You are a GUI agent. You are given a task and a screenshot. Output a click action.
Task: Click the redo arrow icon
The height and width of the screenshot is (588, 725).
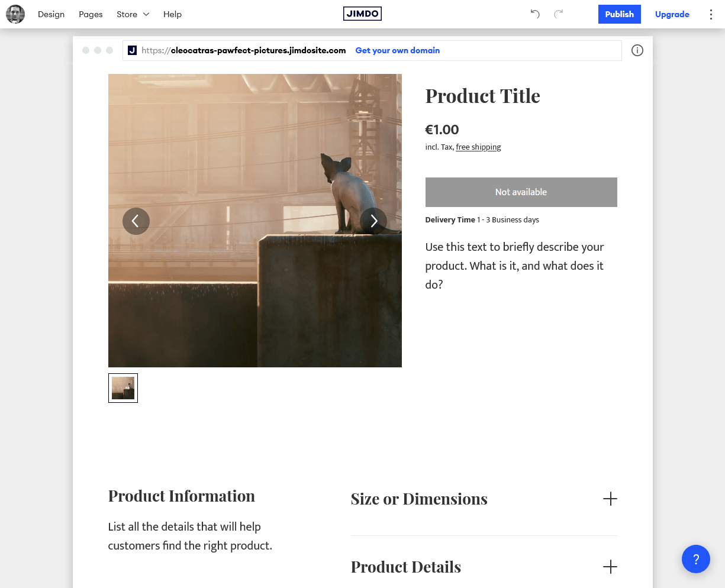point(558,14)
